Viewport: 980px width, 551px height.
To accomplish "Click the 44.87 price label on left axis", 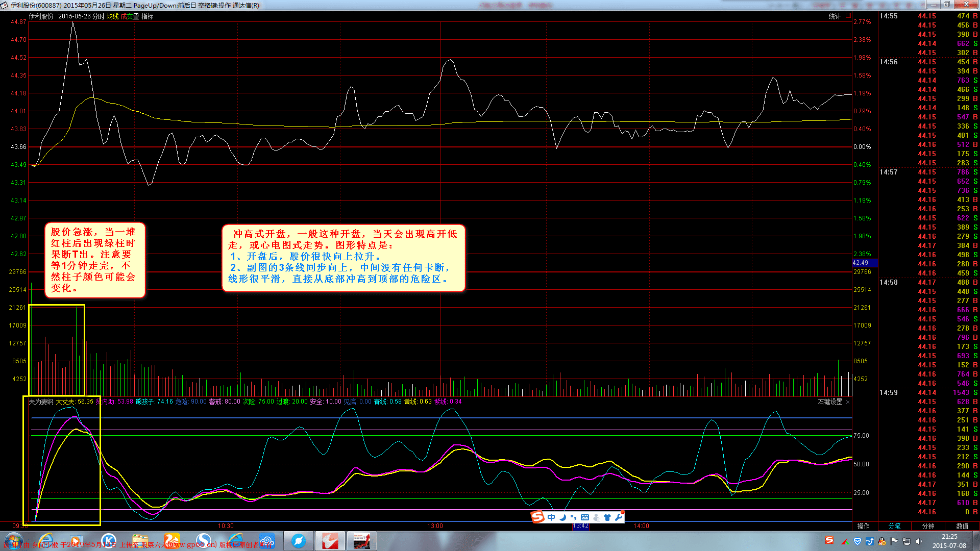I will [18, 22].
